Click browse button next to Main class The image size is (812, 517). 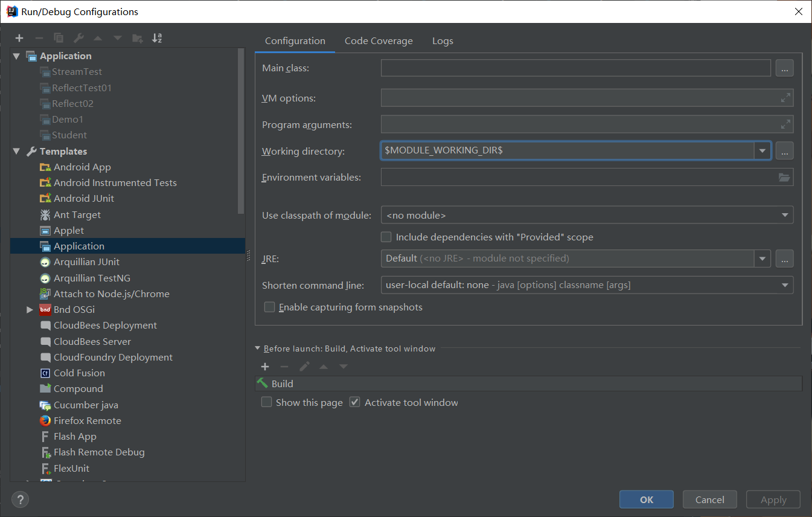pos(784,68)
